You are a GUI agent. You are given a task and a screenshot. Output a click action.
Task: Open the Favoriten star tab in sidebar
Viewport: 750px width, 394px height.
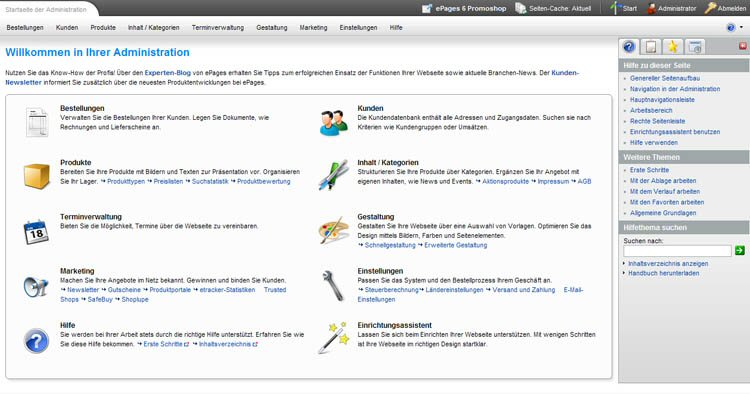pyautogui.click(x=673, y=47)
